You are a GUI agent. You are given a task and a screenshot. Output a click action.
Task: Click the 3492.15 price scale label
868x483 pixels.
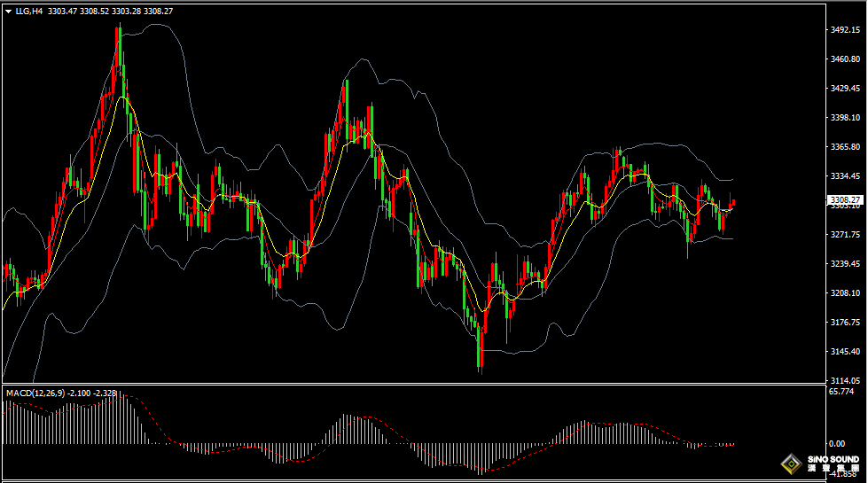pyautogui.click(x=844, y=29)
